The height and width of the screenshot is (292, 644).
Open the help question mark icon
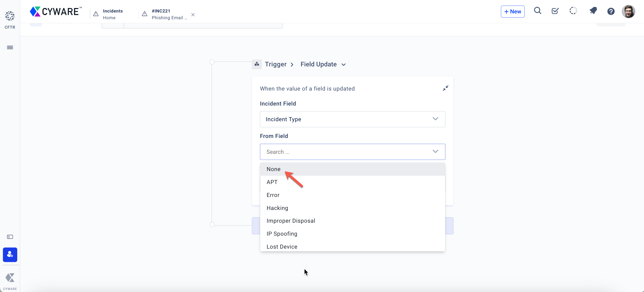(x=611, y=11)
